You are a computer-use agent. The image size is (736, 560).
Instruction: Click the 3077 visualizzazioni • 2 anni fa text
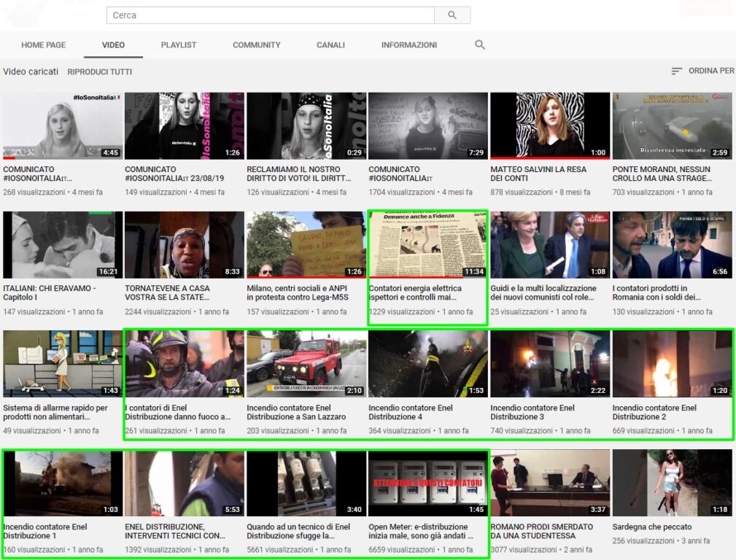541,549
